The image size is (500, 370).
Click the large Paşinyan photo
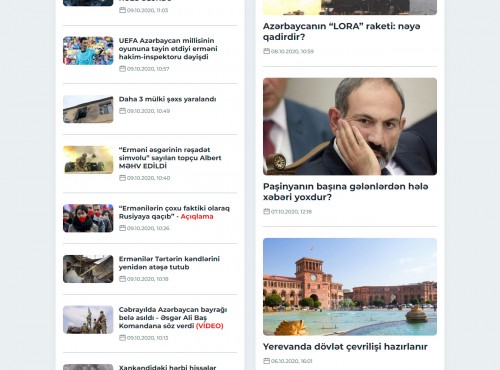coord(350,126)
